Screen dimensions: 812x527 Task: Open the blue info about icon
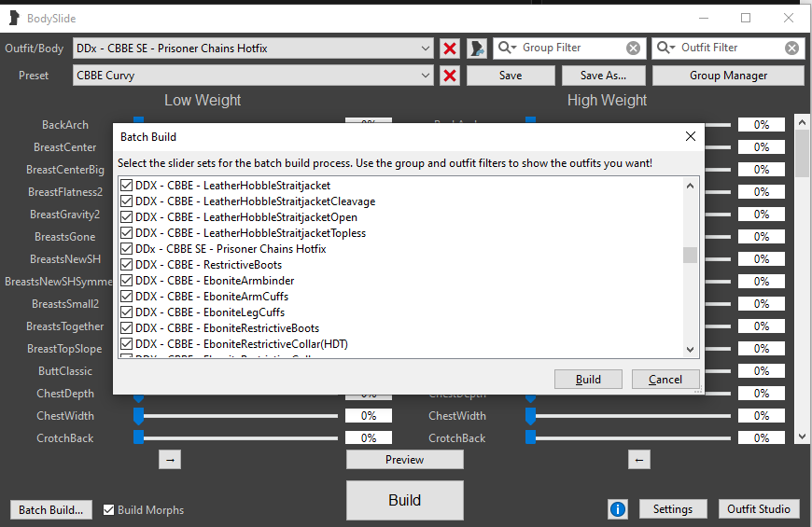[x=617, y=509]
